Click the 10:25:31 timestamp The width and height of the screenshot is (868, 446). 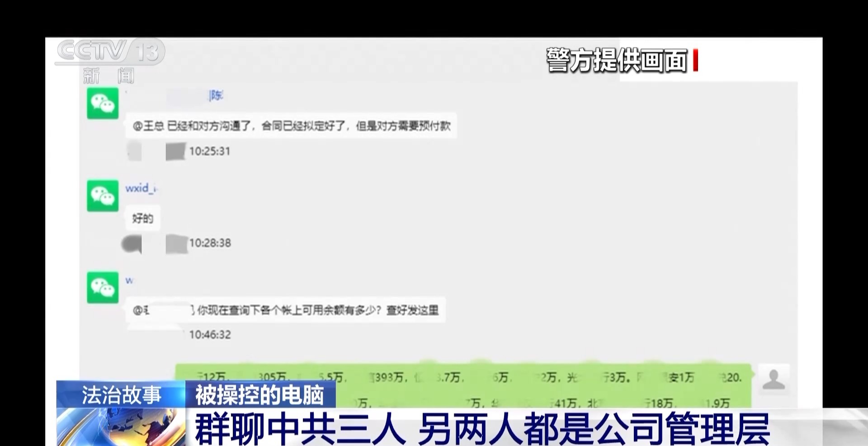[209, 151]
